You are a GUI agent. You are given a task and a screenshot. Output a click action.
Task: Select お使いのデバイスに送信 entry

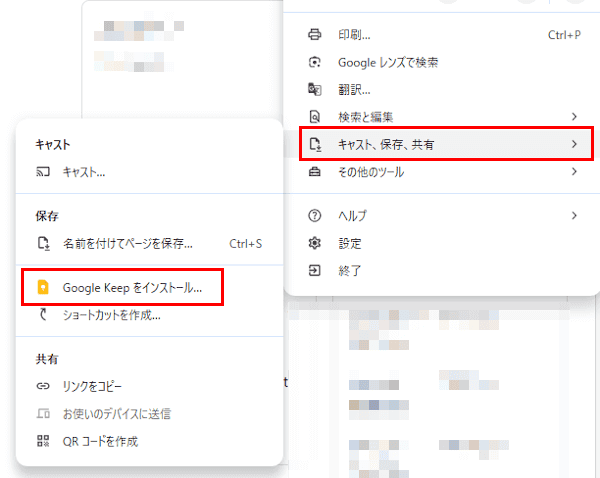149,414
